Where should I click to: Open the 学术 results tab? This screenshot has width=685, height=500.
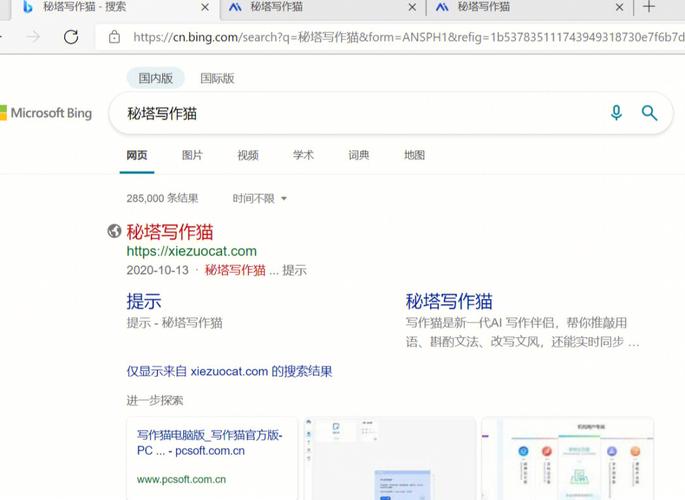[303, 155]
